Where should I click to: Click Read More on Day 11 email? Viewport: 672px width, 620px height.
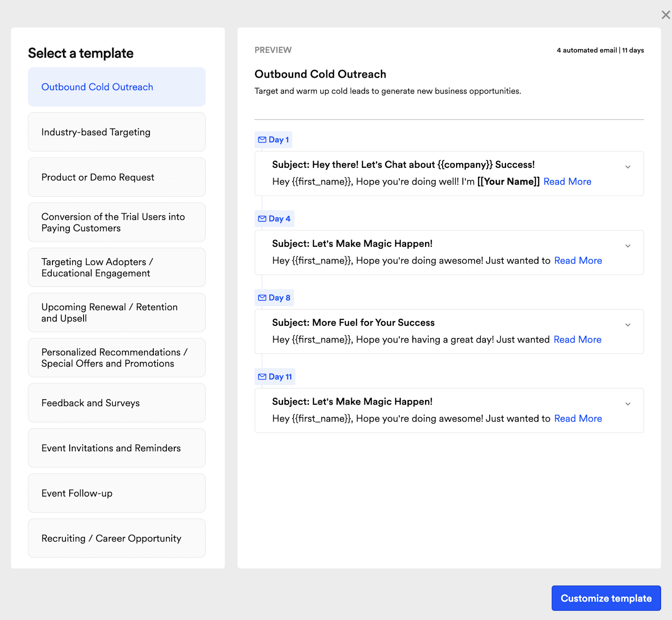point(578,418)
